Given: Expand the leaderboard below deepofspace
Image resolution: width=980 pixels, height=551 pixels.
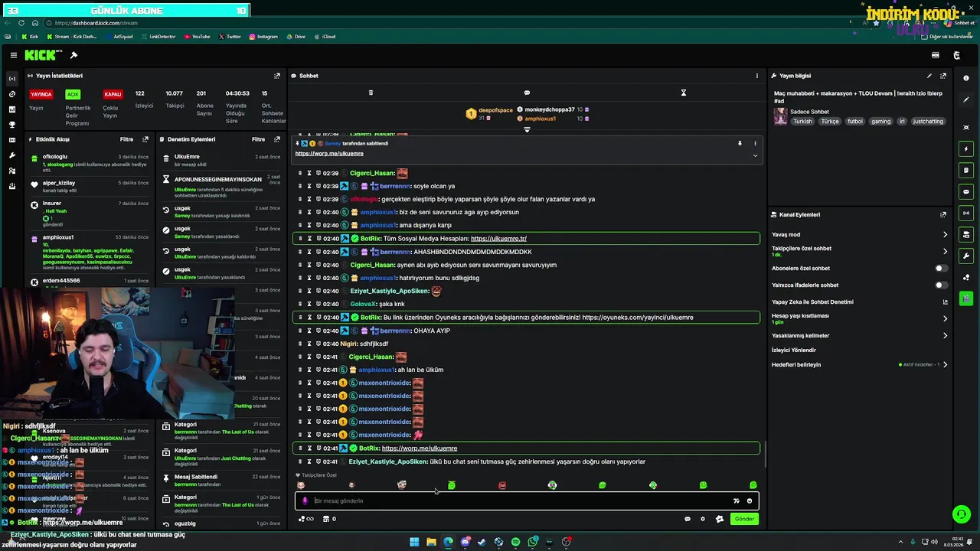Looking at the screenshot, I should [x=527, y=129].
